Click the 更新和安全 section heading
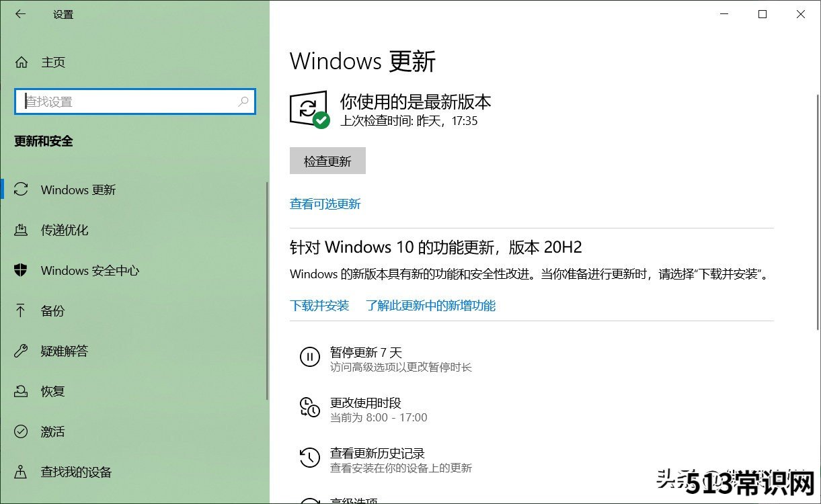Viewport: 821px width, 504px height. pyautogui.click(x=44, y=141)
